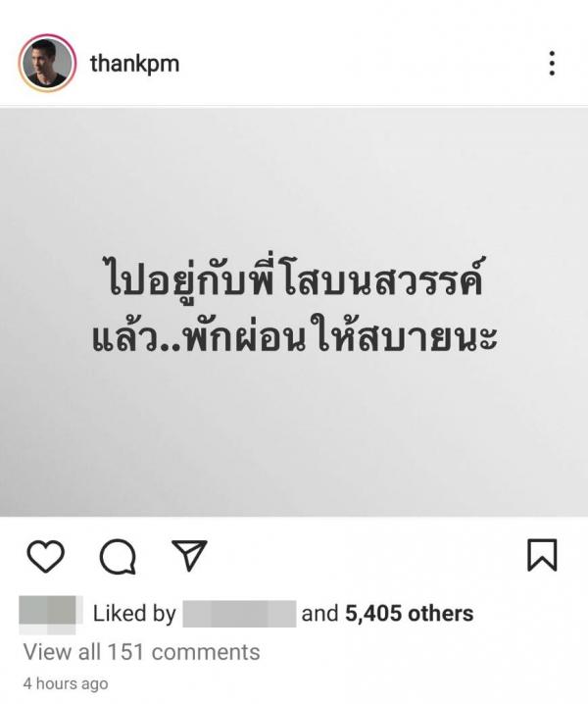Save the post with the bookmark icon
Viewport: 588px width, 704px height.
(x=542, y=555)
